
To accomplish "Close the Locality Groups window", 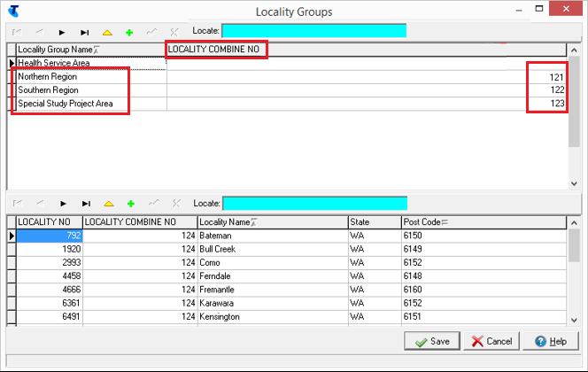I will coord(566,9).
